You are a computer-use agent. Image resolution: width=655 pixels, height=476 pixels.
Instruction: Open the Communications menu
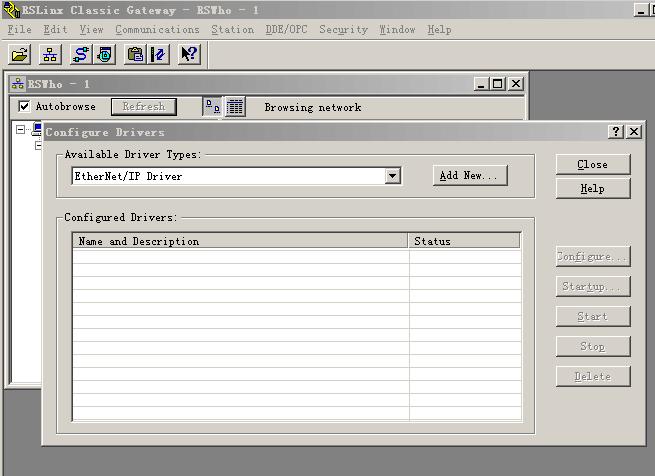tap(157, 30)
